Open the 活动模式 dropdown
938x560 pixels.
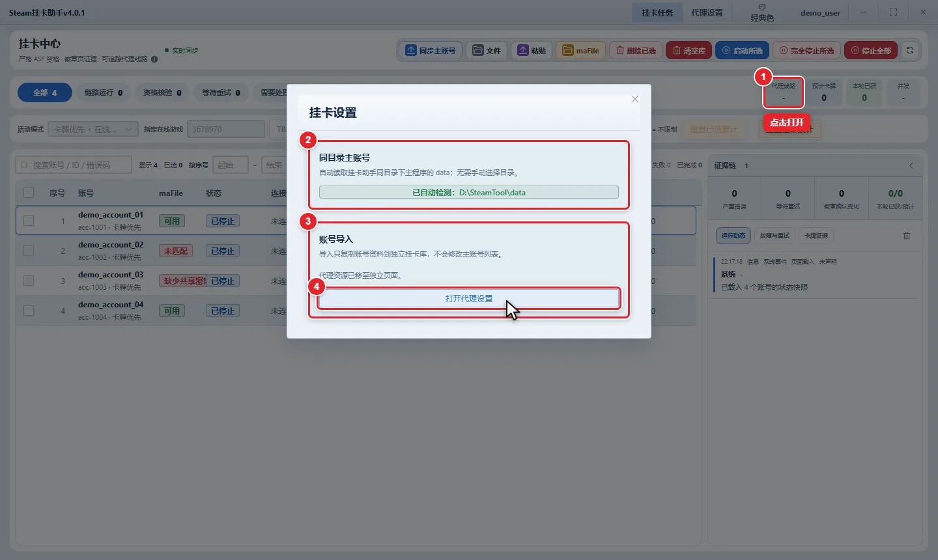tap(92, 129)
